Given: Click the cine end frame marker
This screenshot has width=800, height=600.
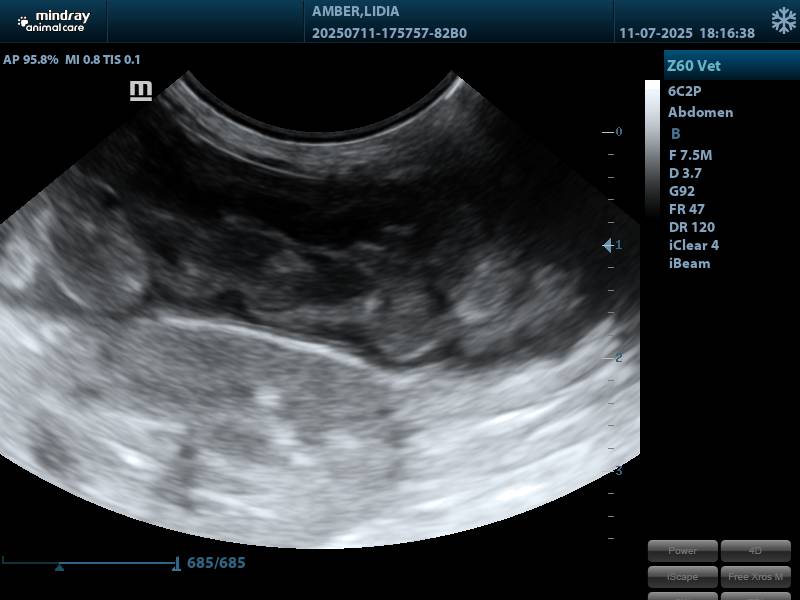Looking at the screenshot, I should (177, 564).
